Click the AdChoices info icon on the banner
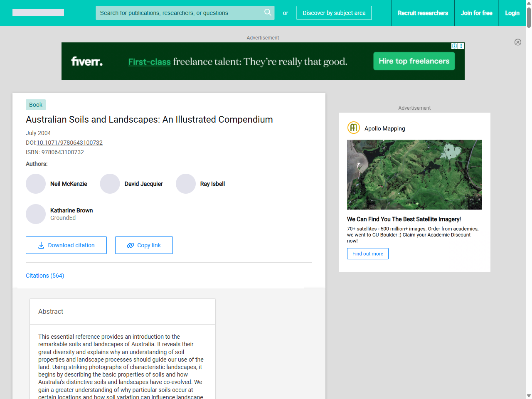The image size is (532, 399). (454, 46)
